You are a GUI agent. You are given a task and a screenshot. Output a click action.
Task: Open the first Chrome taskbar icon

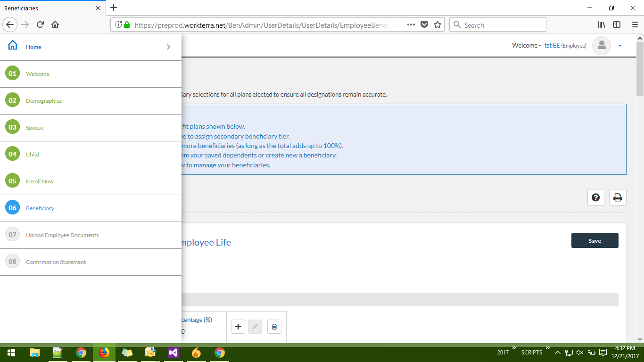click(81, 353)
